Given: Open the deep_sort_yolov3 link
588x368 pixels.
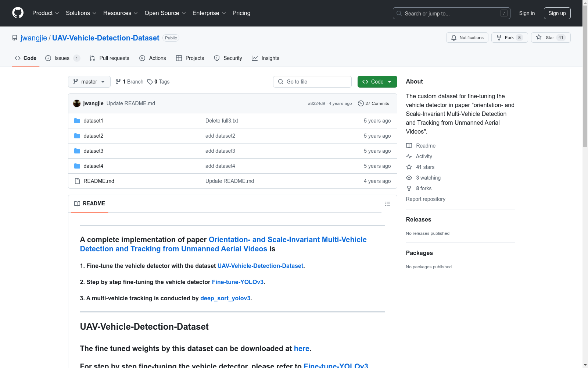Looking at the screenshot, I should click(225, 298).
